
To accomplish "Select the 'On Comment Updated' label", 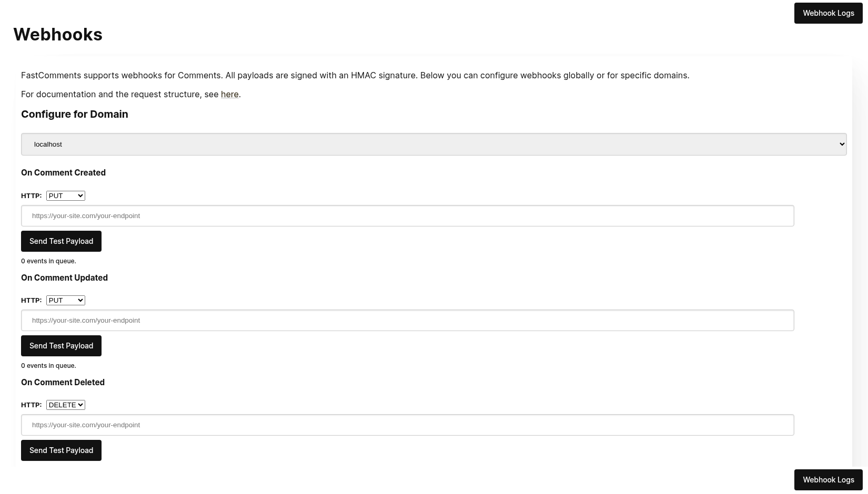I will (64, 277).
